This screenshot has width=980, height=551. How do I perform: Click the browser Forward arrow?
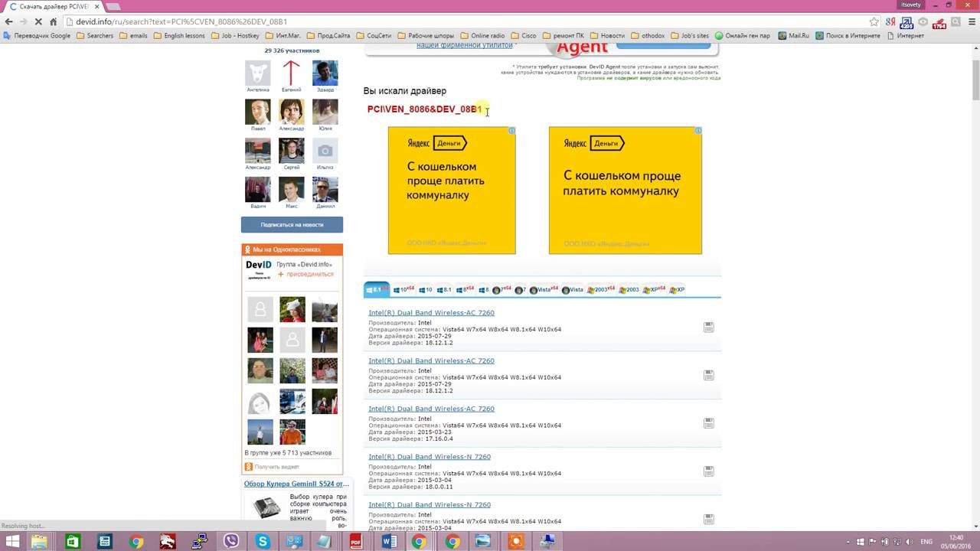[x=24, y=21]
